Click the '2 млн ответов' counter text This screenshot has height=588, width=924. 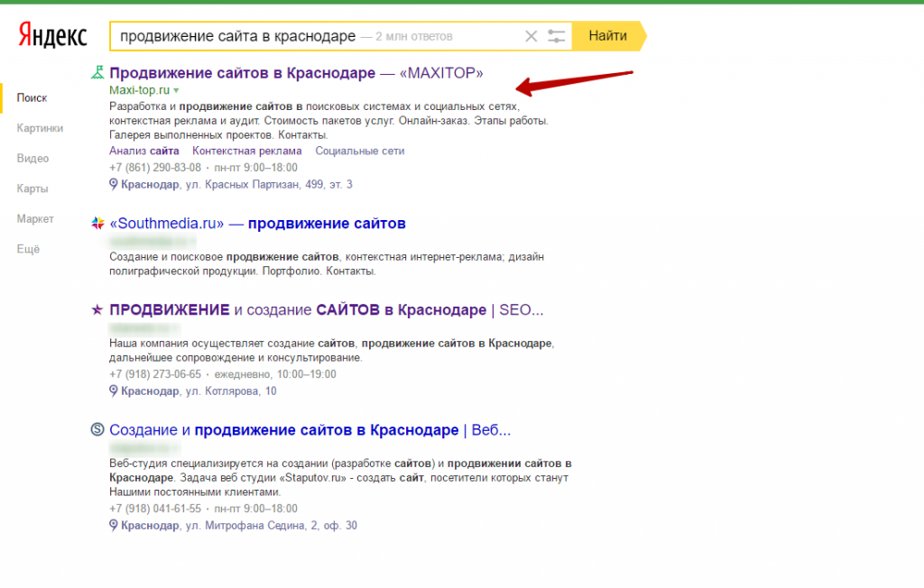point(413,37)
